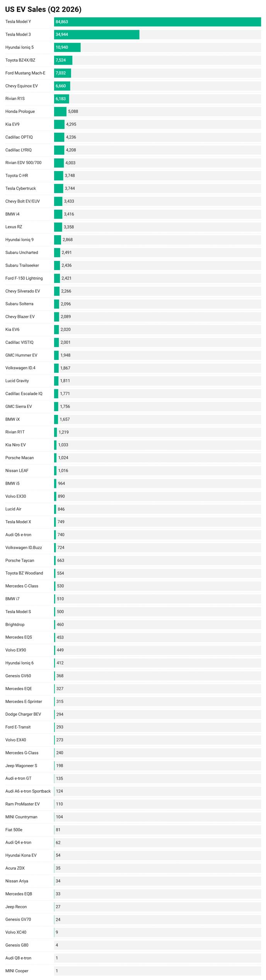Click the Tesla Model 3 bar

point(97,34)
